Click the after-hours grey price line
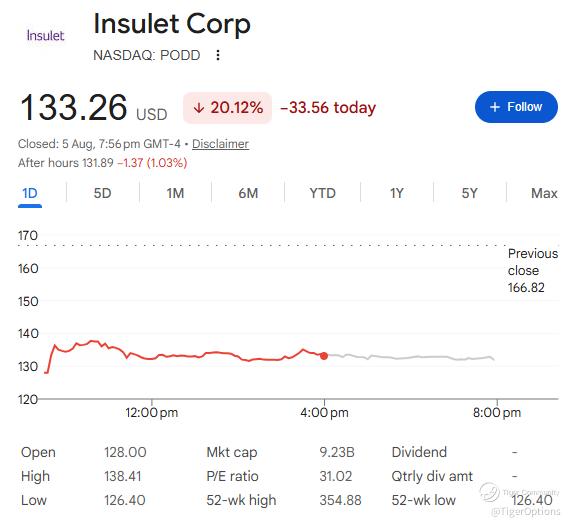 click(411, 357)
